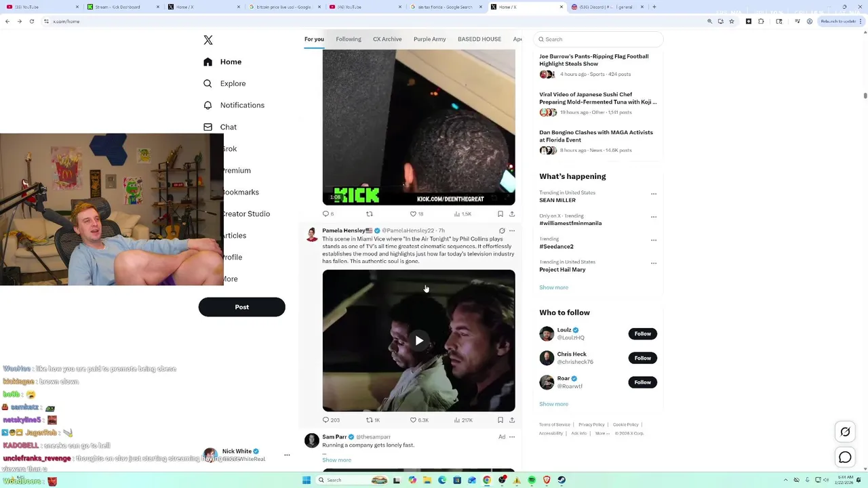This screenshot has height=488, width=868.
Task: Show more under Who to follow
Action: pos(553,404)
